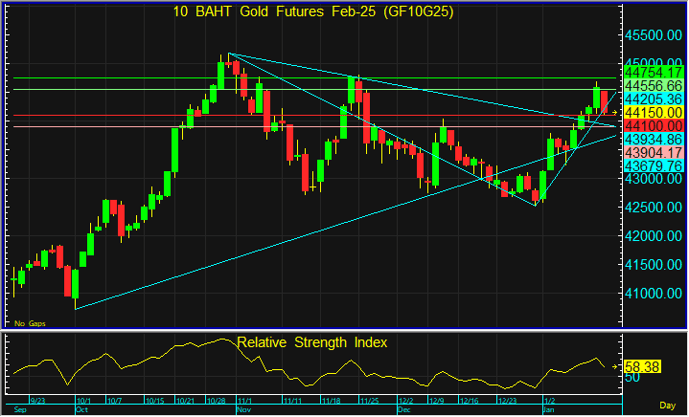This screenshot has height=417, width=689.
Task: Click the yellow arrow beside the RSI value
Action: [x=614, y=368]
